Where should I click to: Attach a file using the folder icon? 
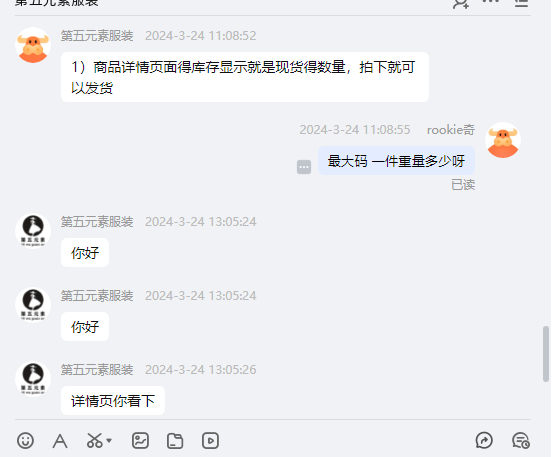175,441
